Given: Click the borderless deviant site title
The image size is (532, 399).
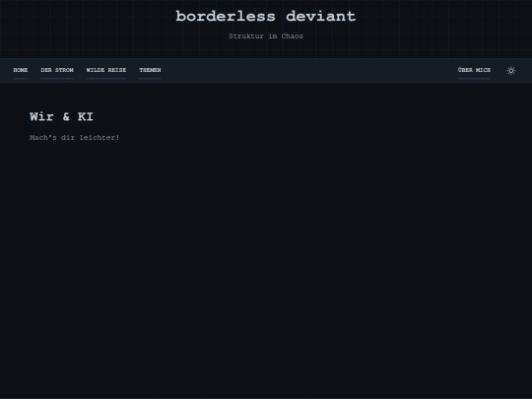Looking at the screenshot, I should click(266, 16).
